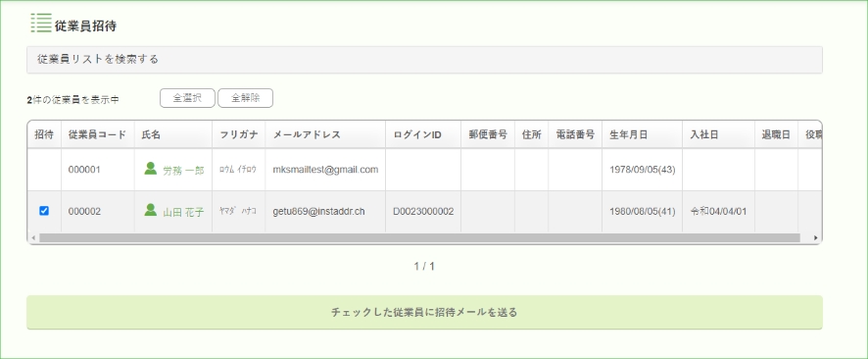Screen dimensions: 868x359
Task: Click the 生年月日 column header
Action: point(642,134)
